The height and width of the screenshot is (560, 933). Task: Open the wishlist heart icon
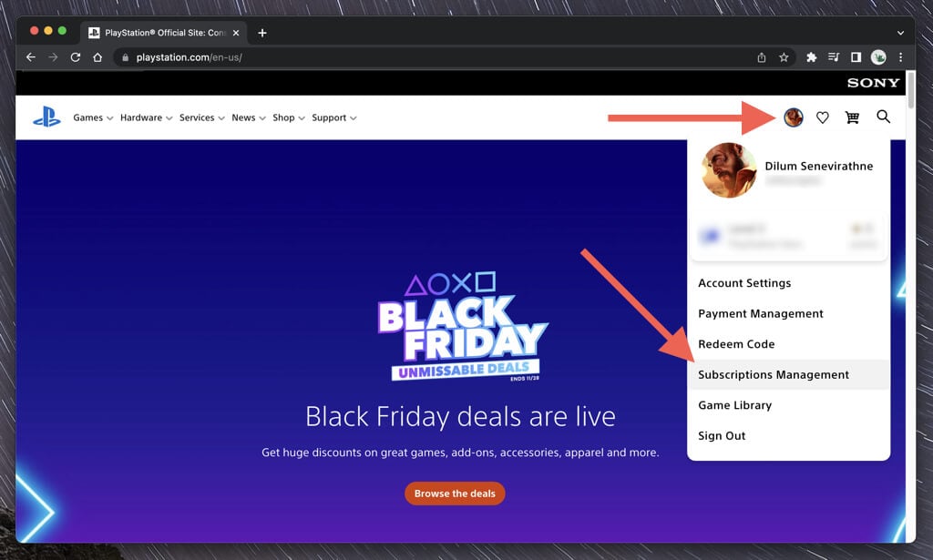823,117
